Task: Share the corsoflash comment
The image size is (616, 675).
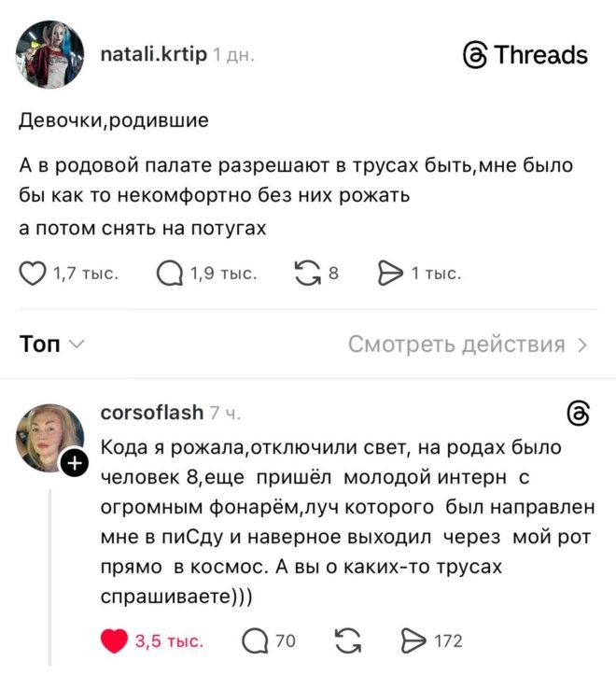Action: 413,641
